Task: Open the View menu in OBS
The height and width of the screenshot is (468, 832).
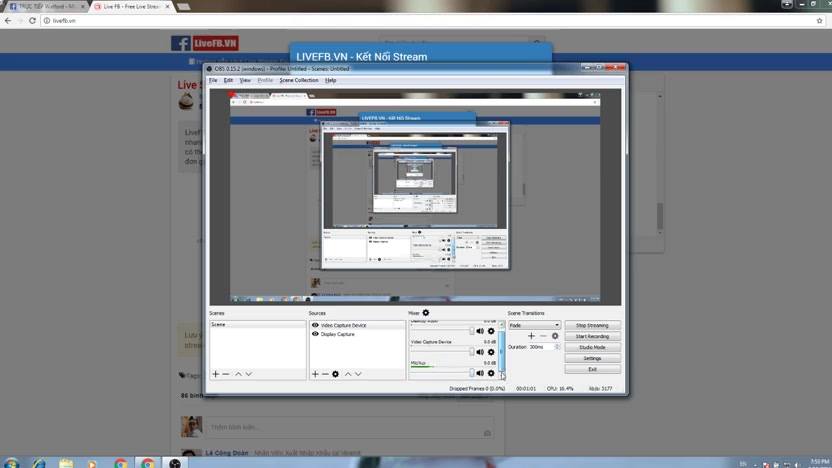Action: click(x=245, y=81)
